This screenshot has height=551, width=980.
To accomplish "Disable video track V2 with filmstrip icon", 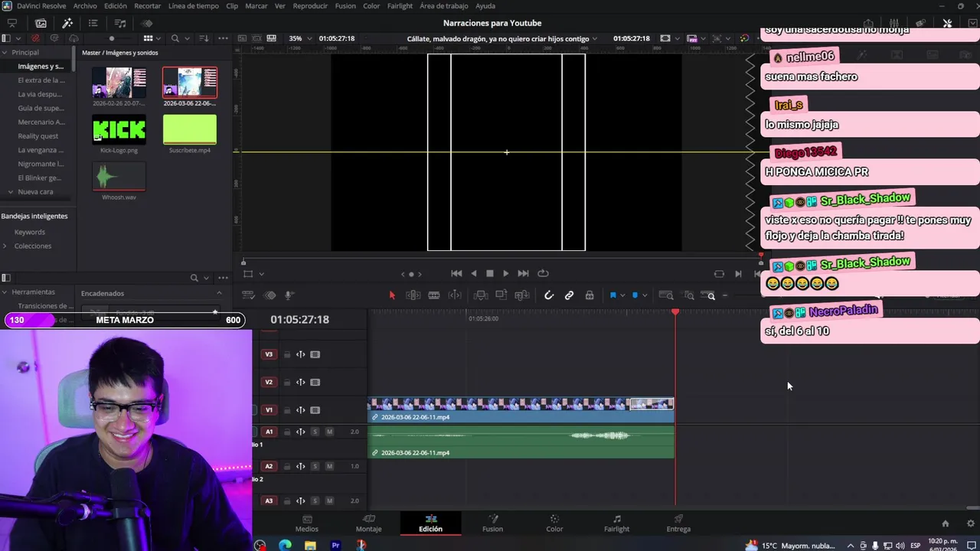I will [x=315, y=382].
